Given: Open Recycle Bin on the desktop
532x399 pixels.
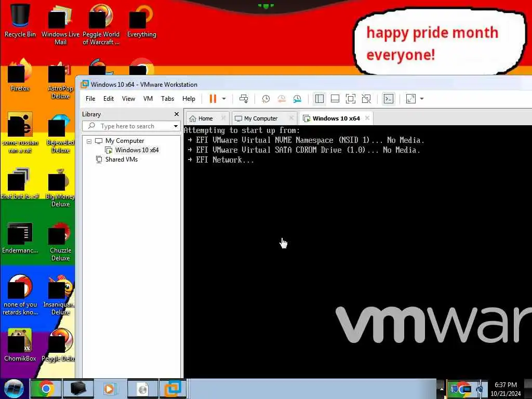Looking at the screenshot, I should point(20,21).
